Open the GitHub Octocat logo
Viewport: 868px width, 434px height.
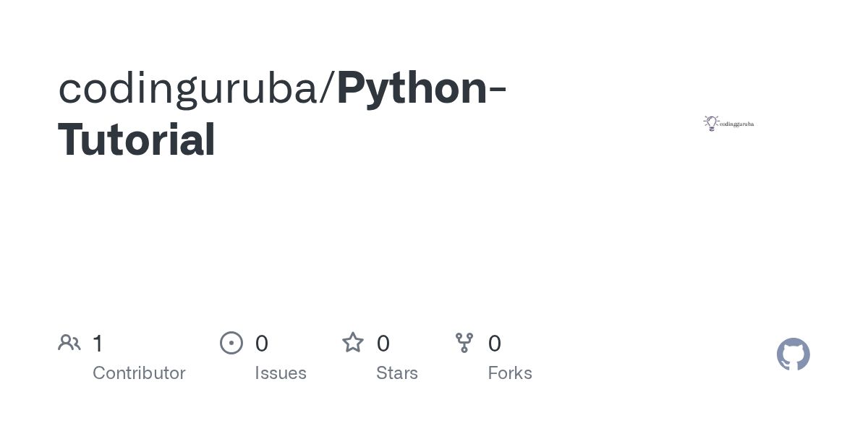793,354
